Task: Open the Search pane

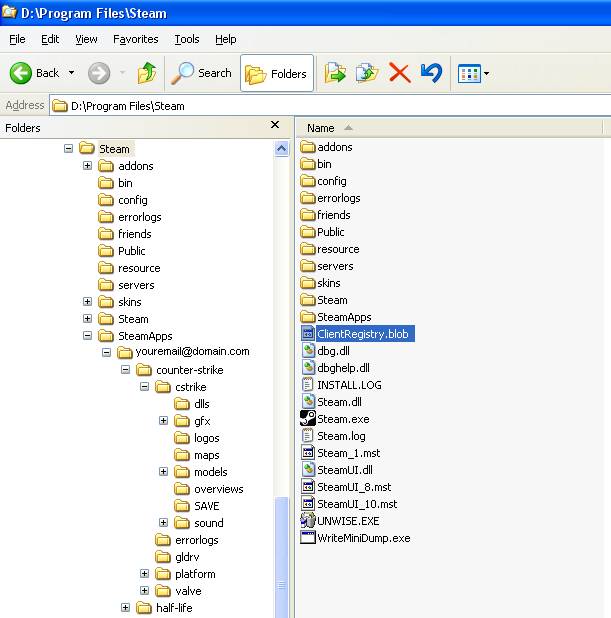Action: tap(201, 73)
